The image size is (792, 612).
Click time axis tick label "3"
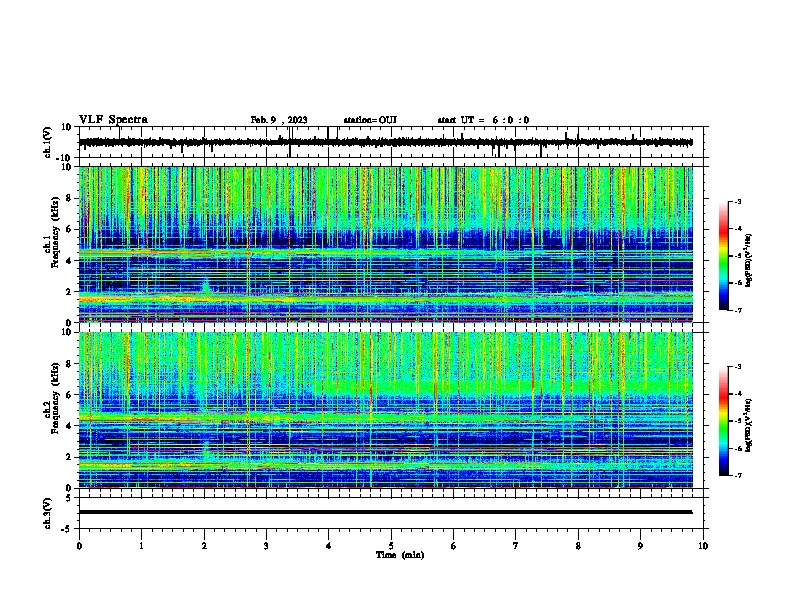(266, 546)
